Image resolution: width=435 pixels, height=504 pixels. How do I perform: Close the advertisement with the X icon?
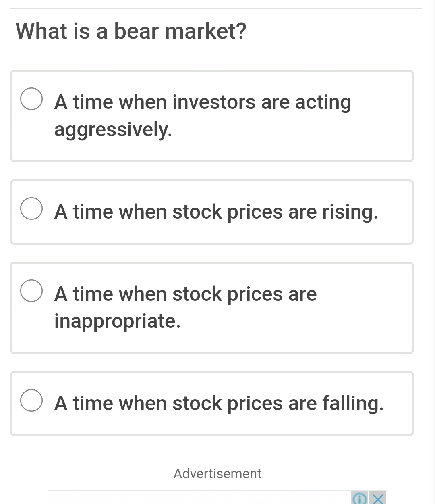pos(378,499)
